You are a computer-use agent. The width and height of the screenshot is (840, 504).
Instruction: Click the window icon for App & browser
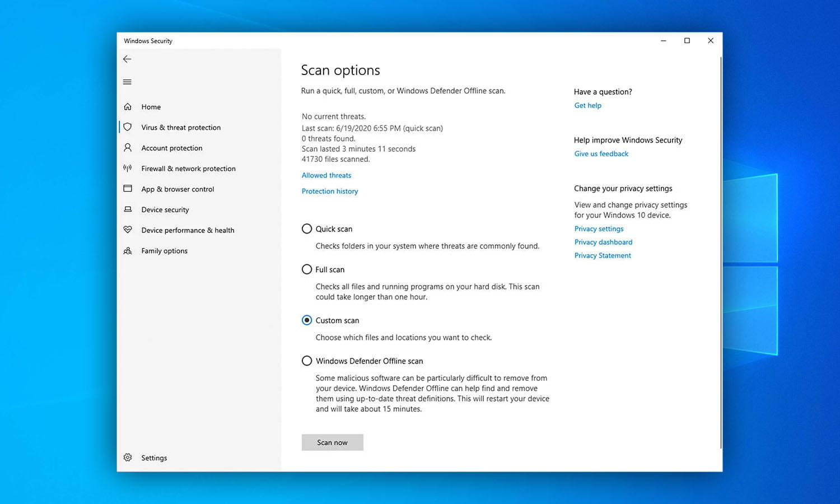[x=128, y=189]
